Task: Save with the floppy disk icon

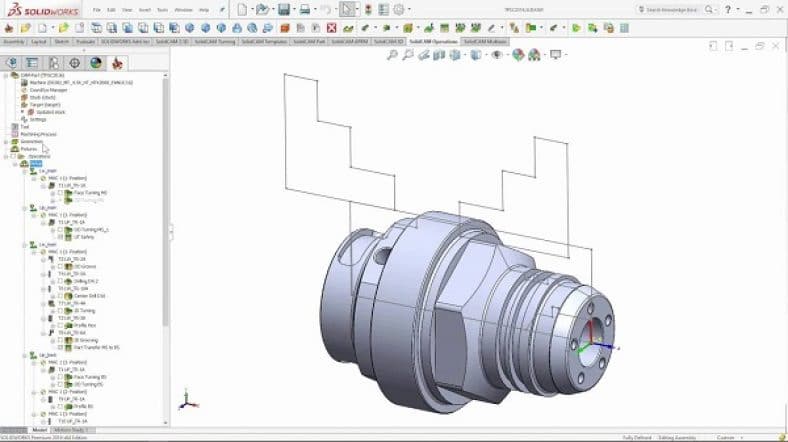Action: (284, 10)
